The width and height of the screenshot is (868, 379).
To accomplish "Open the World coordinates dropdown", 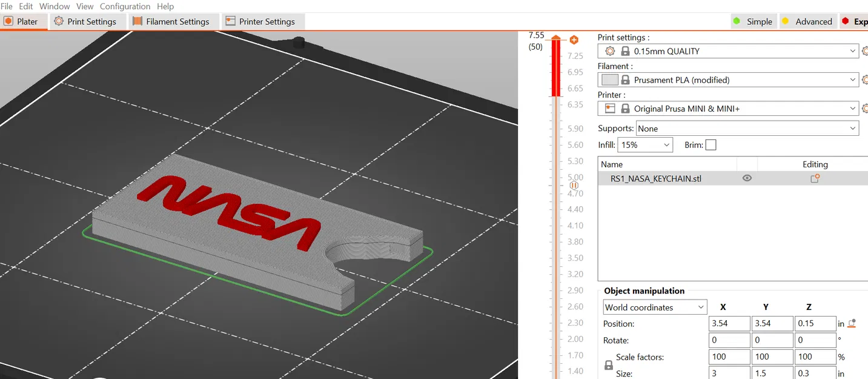I will coord(655,307).
